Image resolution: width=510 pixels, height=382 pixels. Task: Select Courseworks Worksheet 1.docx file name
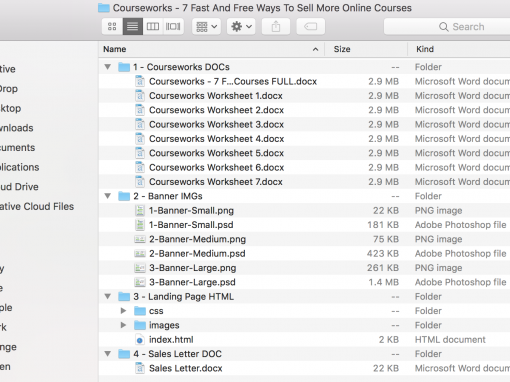216,96
